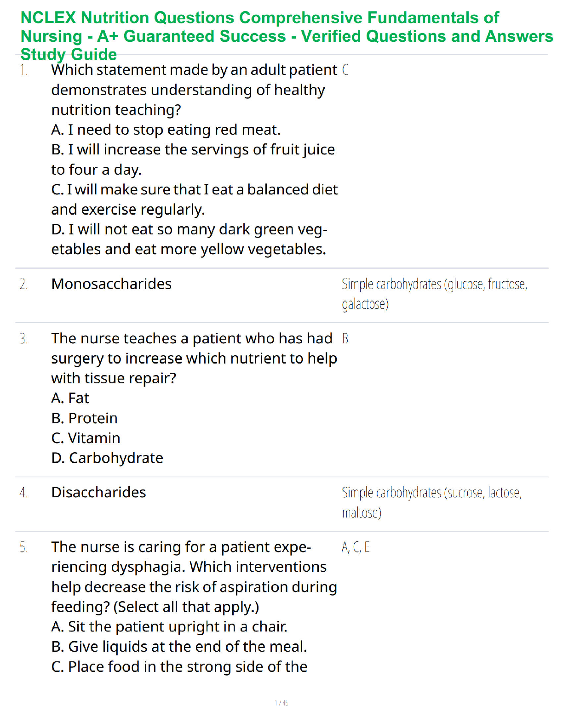The image size is (563, 728).
Task: Click the tissue repair question text
Action: (194, 358)
